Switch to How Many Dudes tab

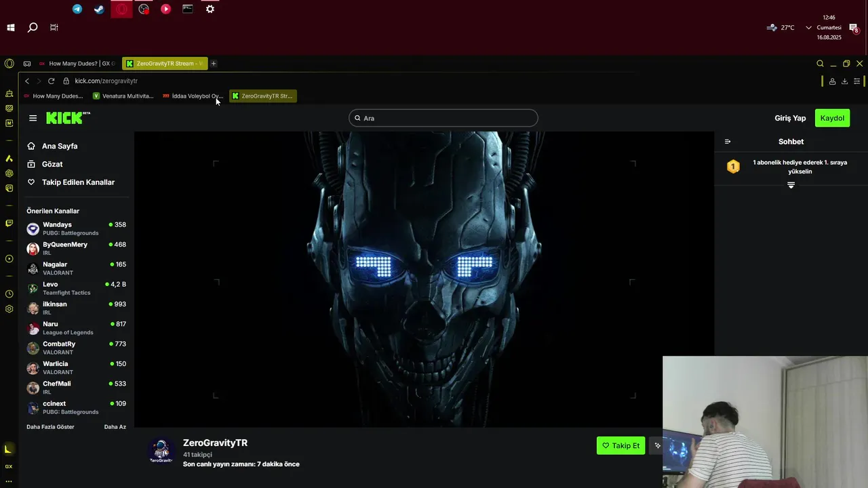[77, 64]
